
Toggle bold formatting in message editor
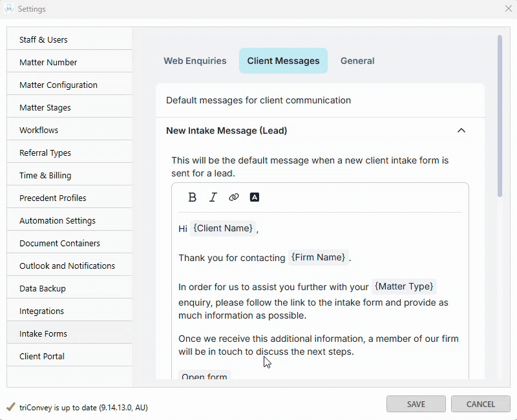click(192, 198)
